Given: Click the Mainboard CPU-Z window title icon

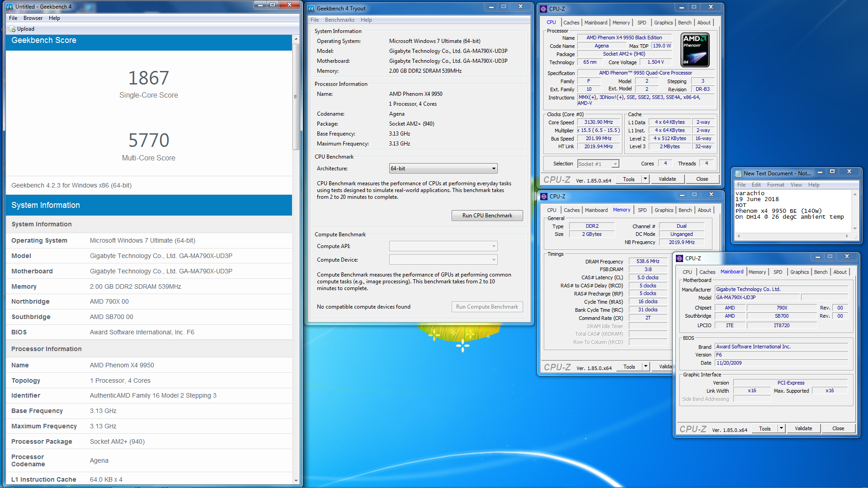Looking at the screenshot, I should pyautogui.click(x=679, y=258).
